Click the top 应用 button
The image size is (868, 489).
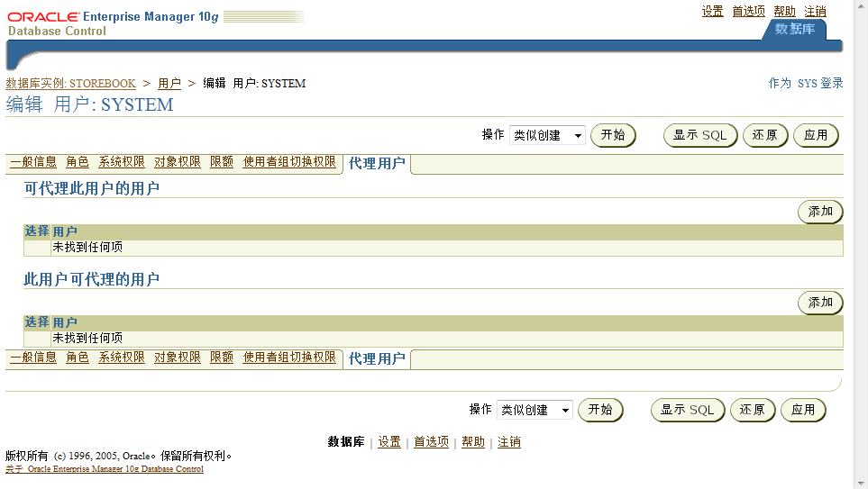tap(816, 135)
